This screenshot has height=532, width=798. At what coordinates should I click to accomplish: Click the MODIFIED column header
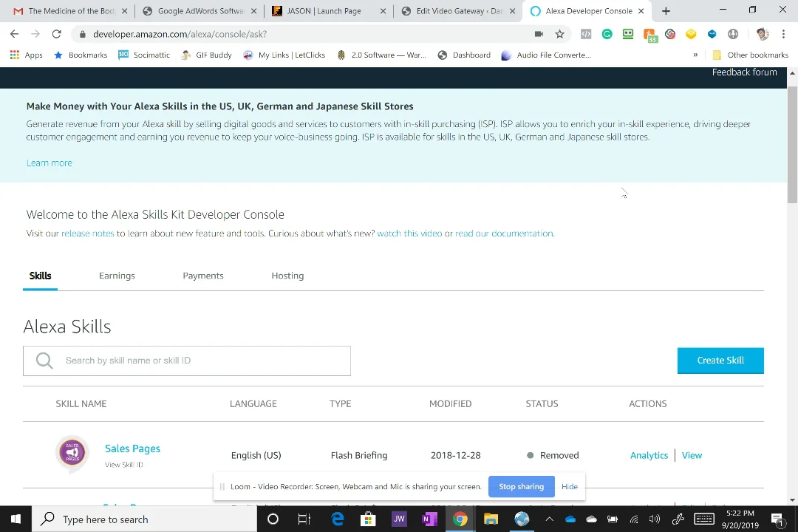point(451,403)
